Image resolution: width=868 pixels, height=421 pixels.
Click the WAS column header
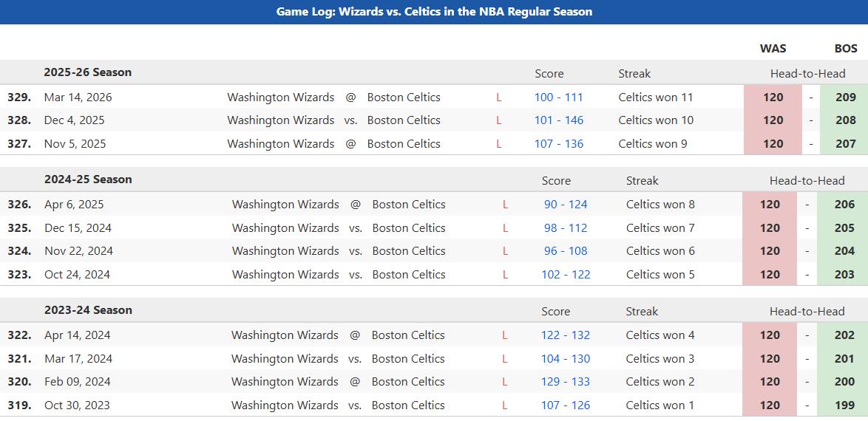[773, 49]
